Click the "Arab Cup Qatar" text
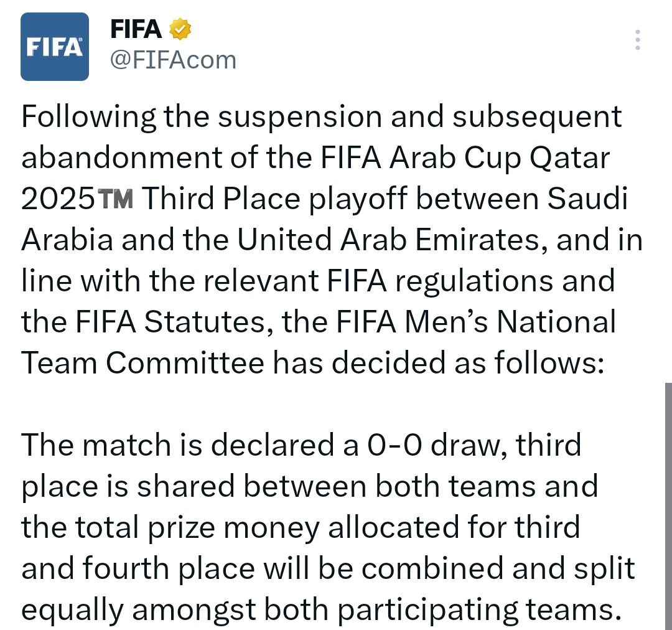 pyautogui.click(x=499, y=158)
